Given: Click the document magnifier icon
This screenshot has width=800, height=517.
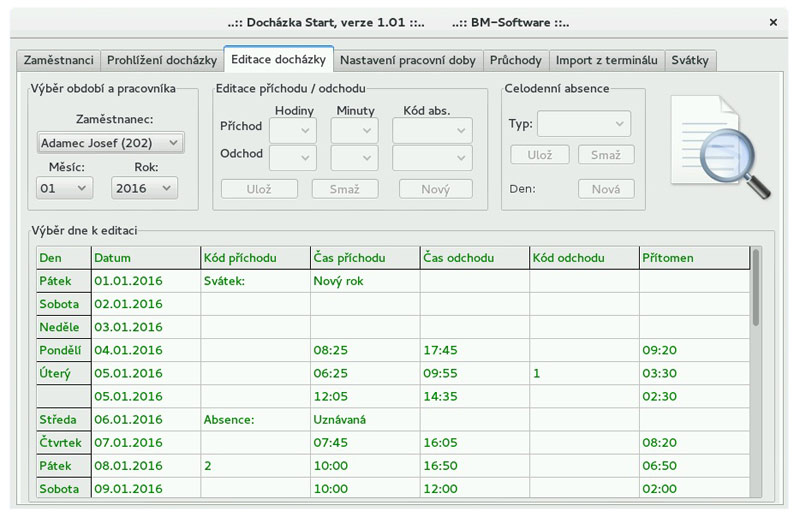Looking at the screenshot, I should coord(720,146).
